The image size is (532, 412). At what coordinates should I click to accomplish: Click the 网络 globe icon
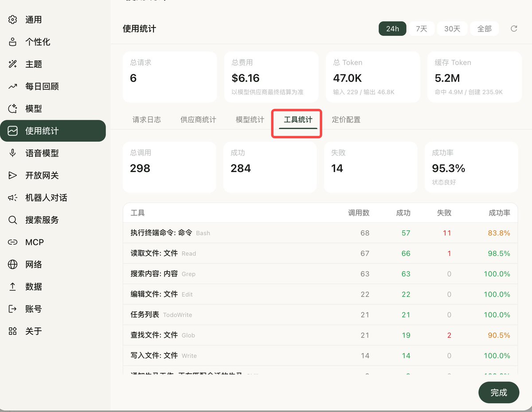click(x=12, y=264)
